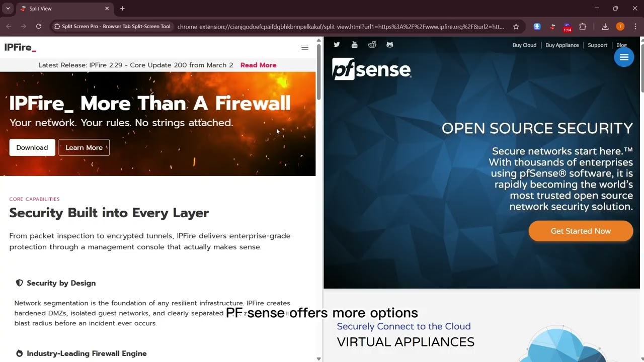Click the 'Security by Design' heading
The height and width of the screenshot is (362, 644).
(x=61, y=283)
